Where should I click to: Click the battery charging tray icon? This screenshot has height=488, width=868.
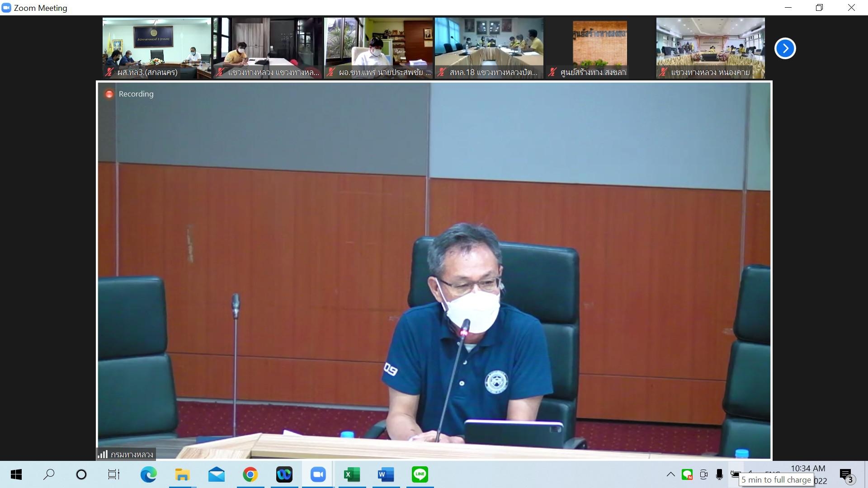(735, 474)
